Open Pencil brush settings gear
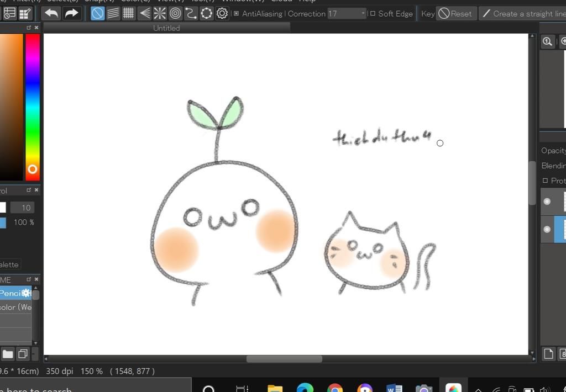Image resolution: width=566 pixels, height=392 pixels. [x=26, y=293]
